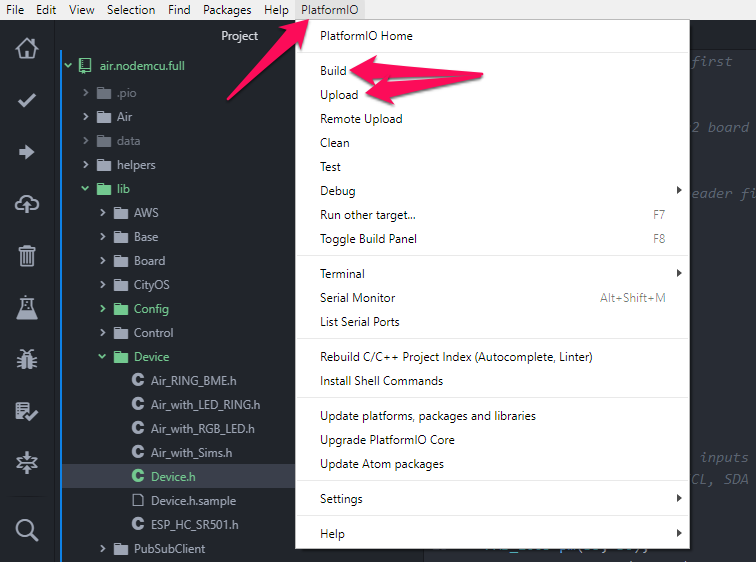
Task: Click the lib folder icon
Action: [x=104, y=189]
